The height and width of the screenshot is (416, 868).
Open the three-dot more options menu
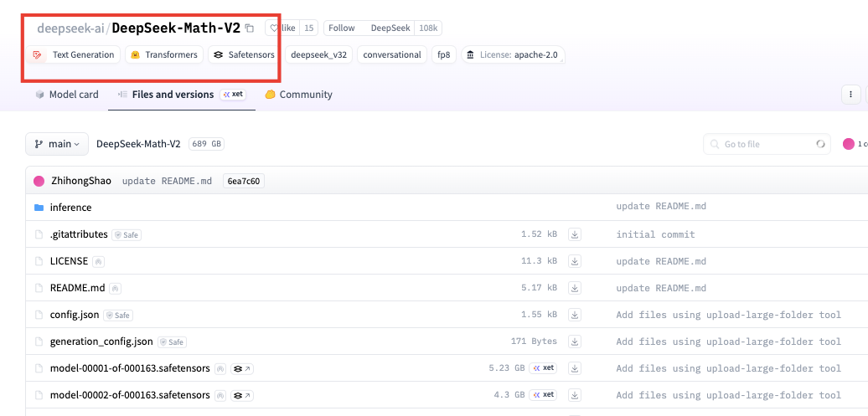point(851,95)
